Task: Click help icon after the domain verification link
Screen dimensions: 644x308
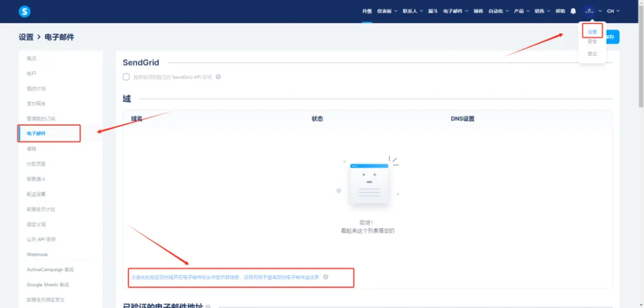Action: 326,277
